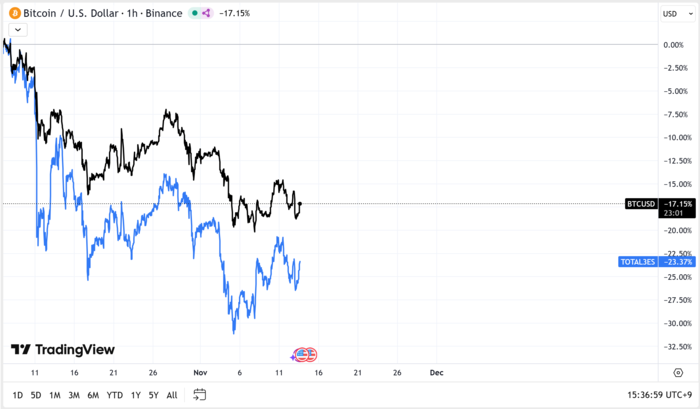Click the BTCUSD price label
The width and height of the screenshot is (700, 409).
(x=640, y=204)
